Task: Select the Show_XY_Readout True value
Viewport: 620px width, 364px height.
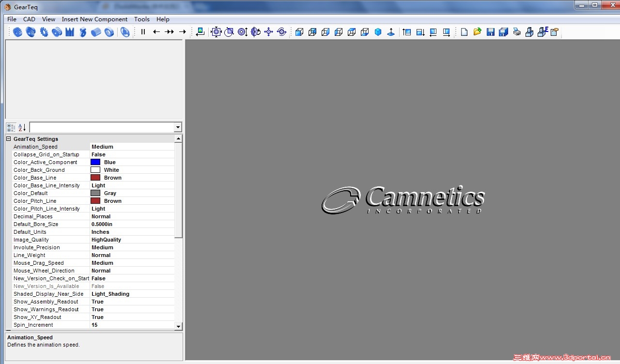Action: (132, 317)
